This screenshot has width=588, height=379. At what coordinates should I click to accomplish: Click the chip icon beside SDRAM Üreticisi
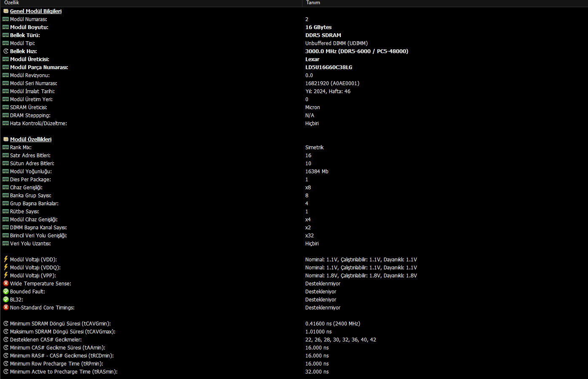(6, 108)
